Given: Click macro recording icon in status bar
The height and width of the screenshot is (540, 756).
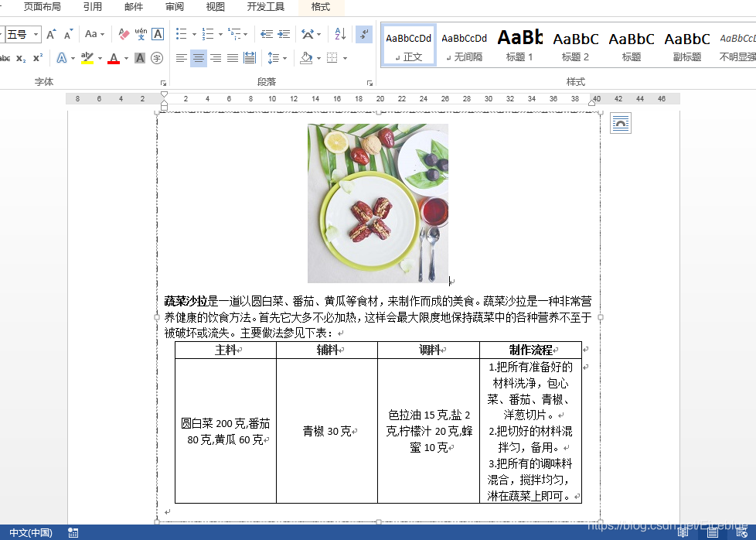Looking at the screenshot, I should point(73,533).
